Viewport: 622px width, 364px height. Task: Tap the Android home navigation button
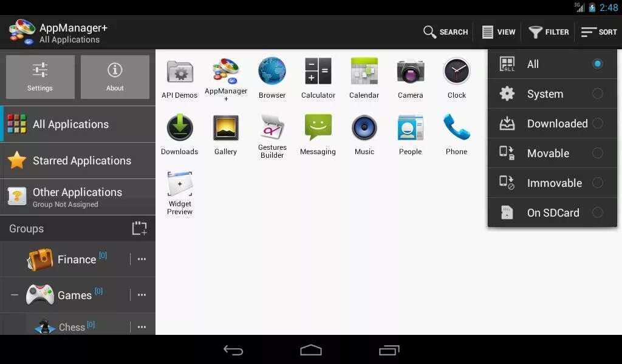click(x=311, y=350)
